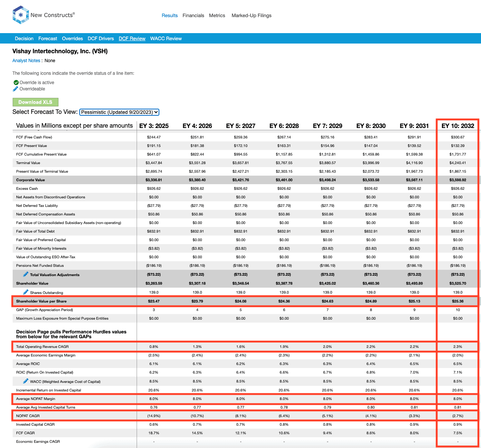The height and width of the screenshot is (448, 481).
Task: Click the green Override is active checkmark icon
Action: (x=16, y=83)
